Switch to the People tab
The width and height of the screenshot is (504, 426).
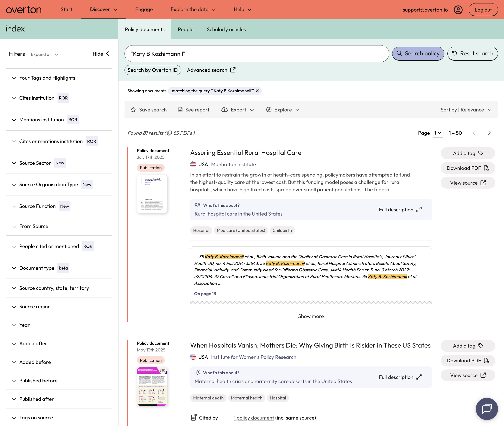point(185,29)
